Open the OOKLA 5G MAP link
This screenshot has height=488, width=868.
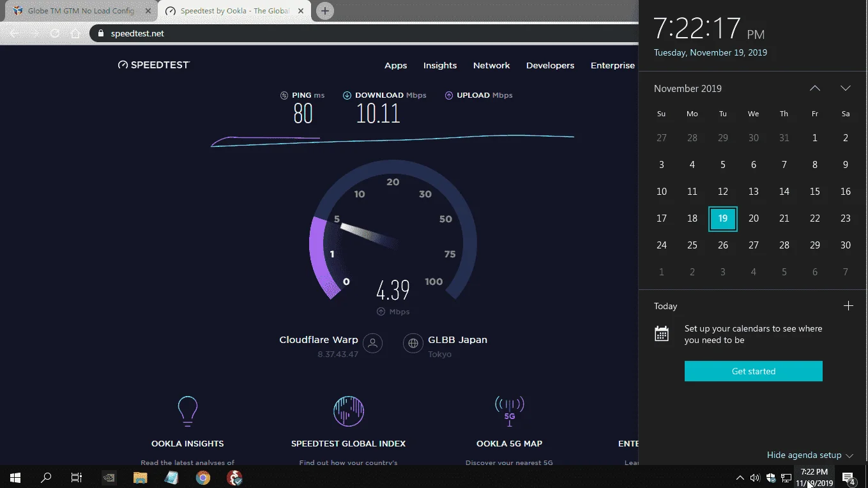pyautogui.click(x=509, y=443)
